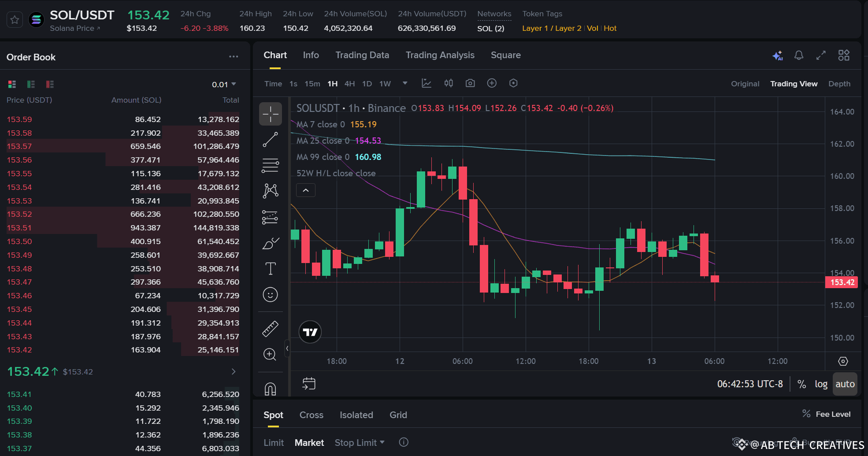
Task: Expand chart to fullscreen
Action: (821, 56)
